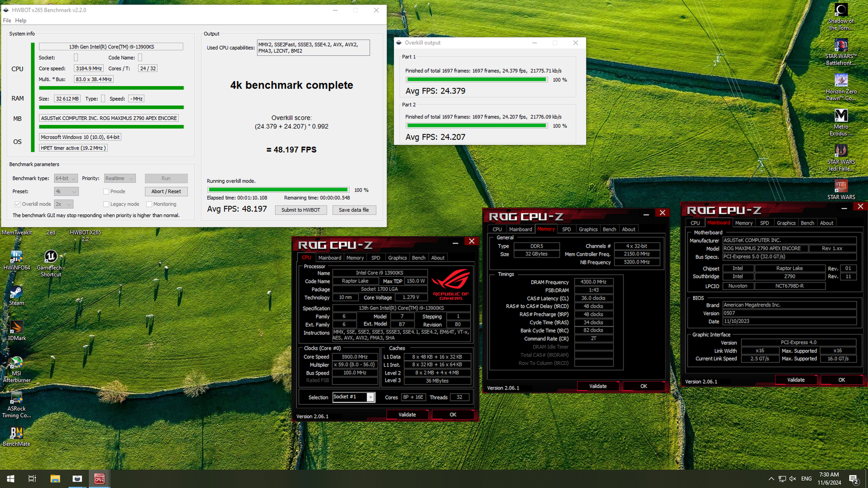The image size is (868, 488).
Task: Click the network tray icon
Action: coord(782,479)
